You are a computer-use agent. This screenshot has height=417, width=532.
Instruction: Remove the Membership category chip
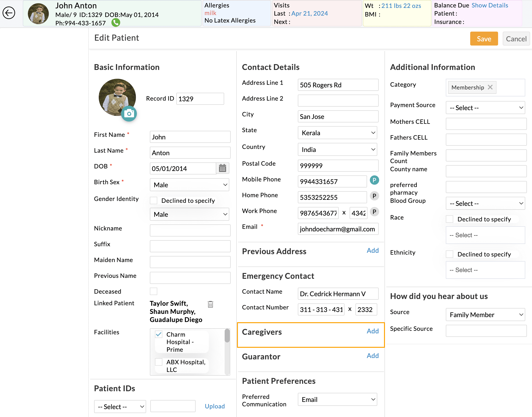tap(490, 87)
